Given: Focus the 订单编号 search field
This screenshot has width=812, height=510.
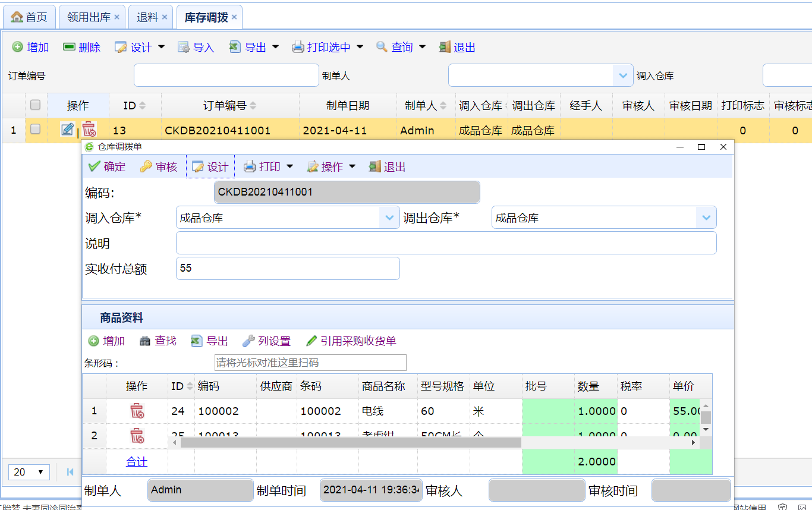Looking at the screenshot, I should tap(226, 75).
